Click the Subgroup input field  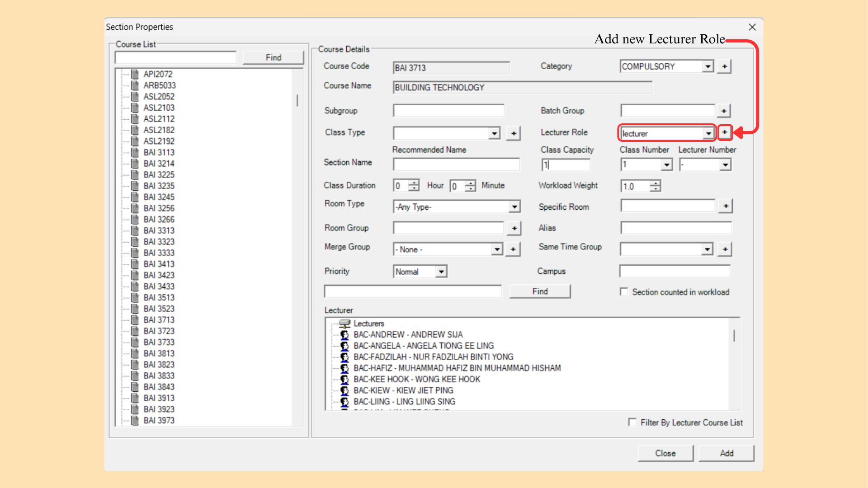448,111
